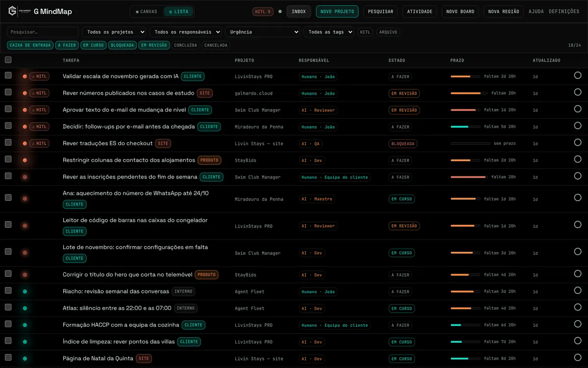Open the 'Definições' link

(564, 11)
